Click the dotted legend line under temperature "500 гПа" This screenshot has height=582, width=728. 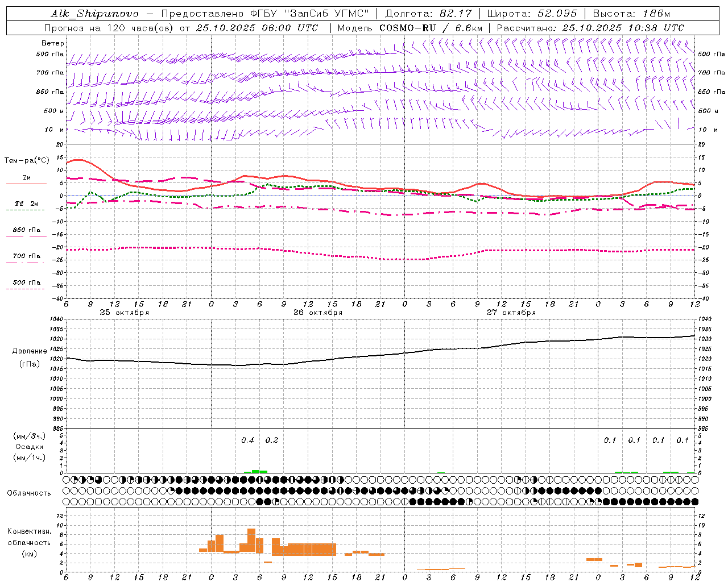26,289
